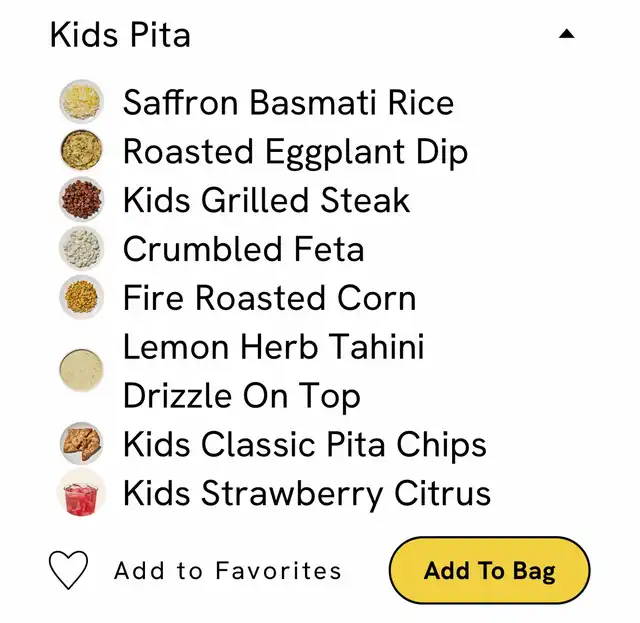Select the Kids Grilled Steak label

[266, 200]
